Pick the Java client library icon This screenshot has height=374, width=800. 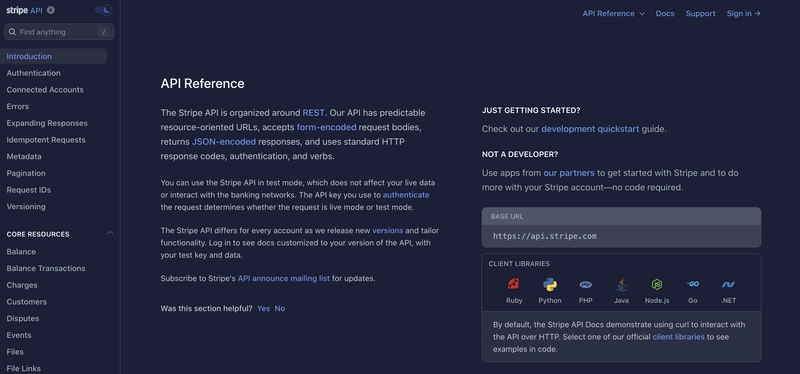tap(621, 284)
